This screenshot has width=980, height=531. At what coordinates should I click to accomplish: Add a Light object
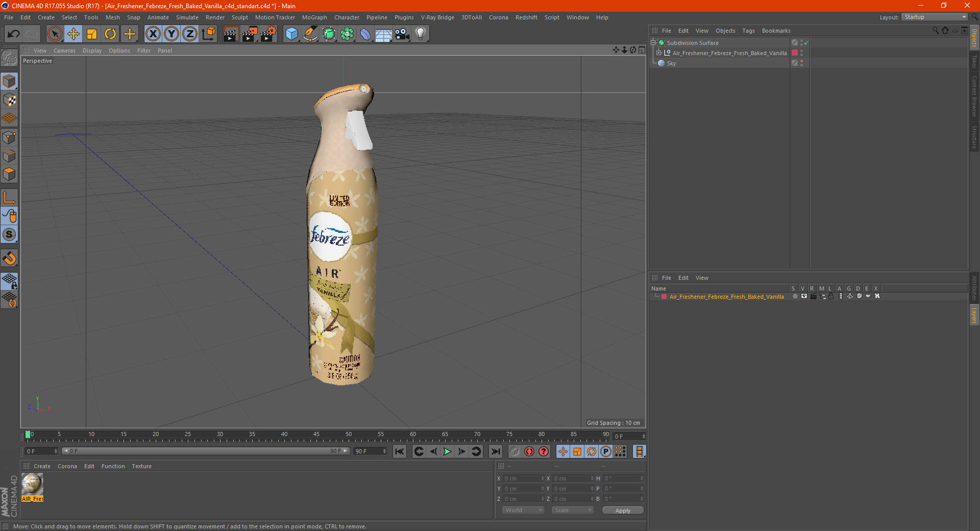(421, 34)
